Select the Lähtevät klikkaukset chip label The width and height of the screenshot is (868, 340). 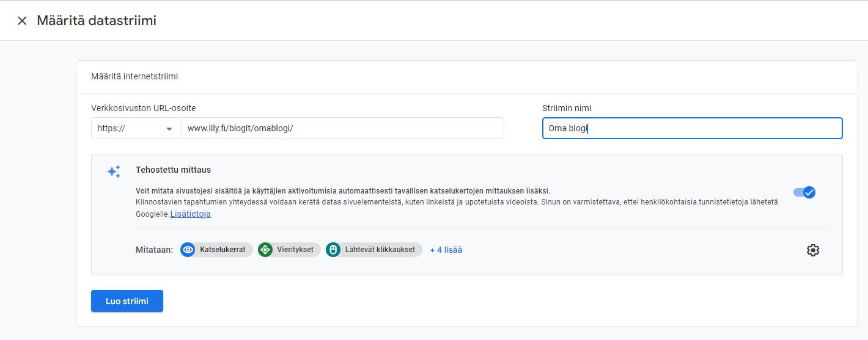pyautogui.click(x=380, y=250)
